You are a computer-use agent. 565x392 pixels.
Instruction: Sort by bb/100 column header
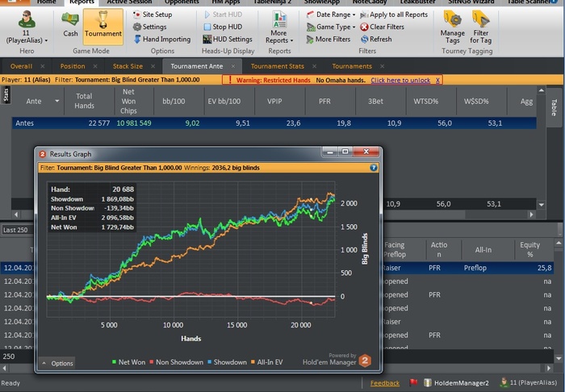coord(174,101)
